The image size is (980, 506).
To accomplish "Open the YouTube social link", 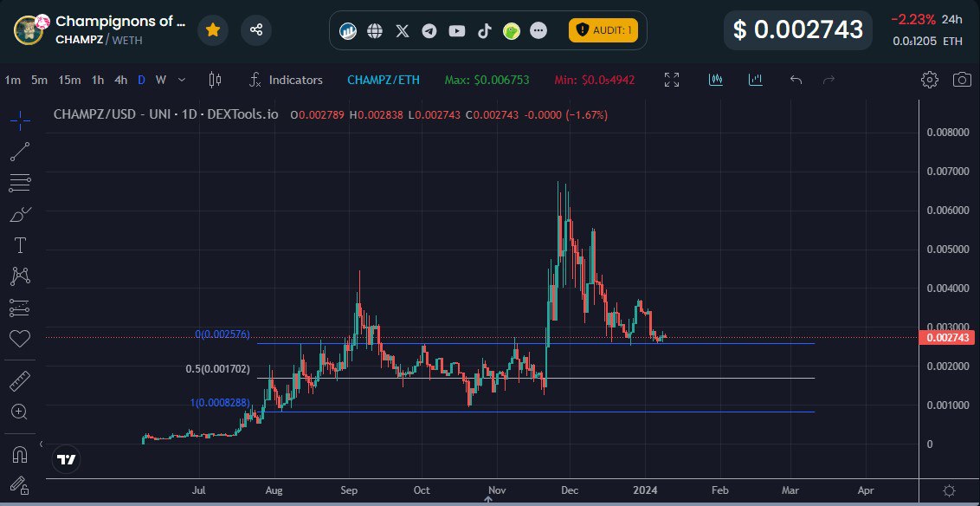I will pos(457,30).
